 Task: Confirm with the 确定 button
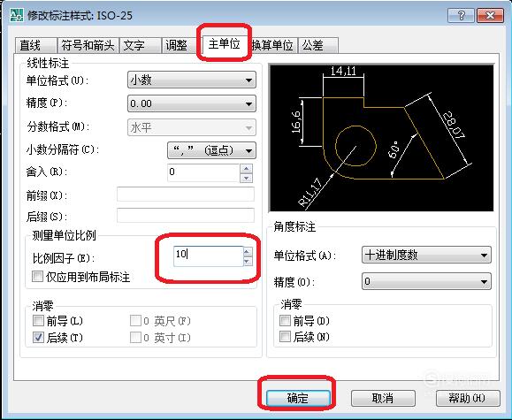pos(298,398)
